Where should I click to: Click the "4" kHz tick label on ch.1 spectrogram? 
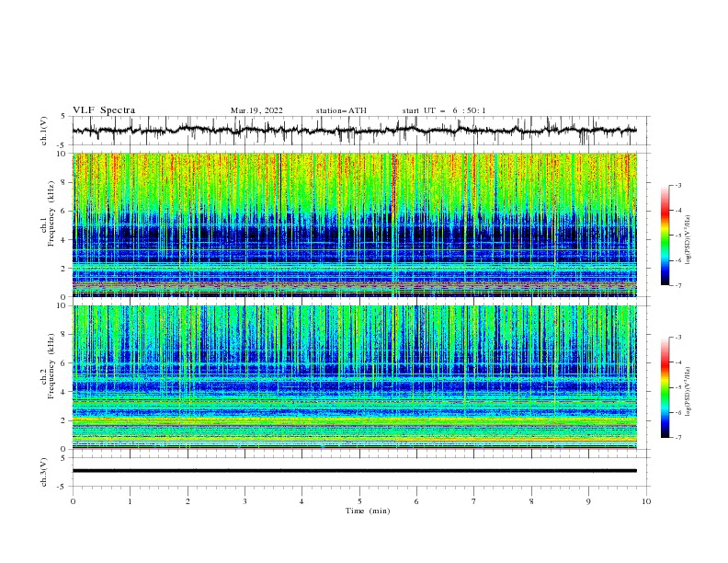64,240
